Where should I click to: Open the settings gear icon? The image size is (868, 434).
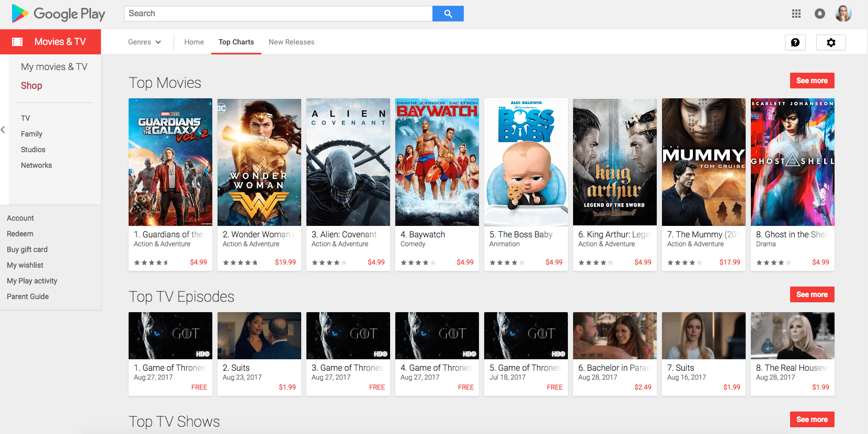pos(831,42)
